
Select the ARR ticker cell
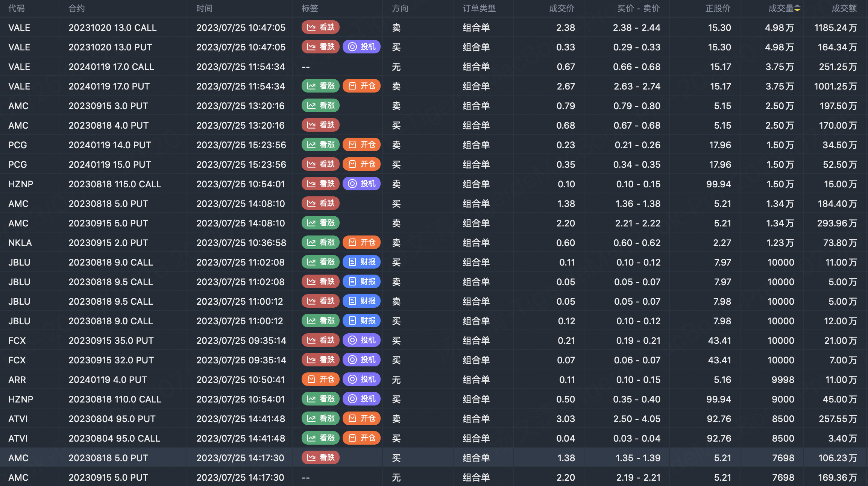pyautogui.click(x=17, y=380)
